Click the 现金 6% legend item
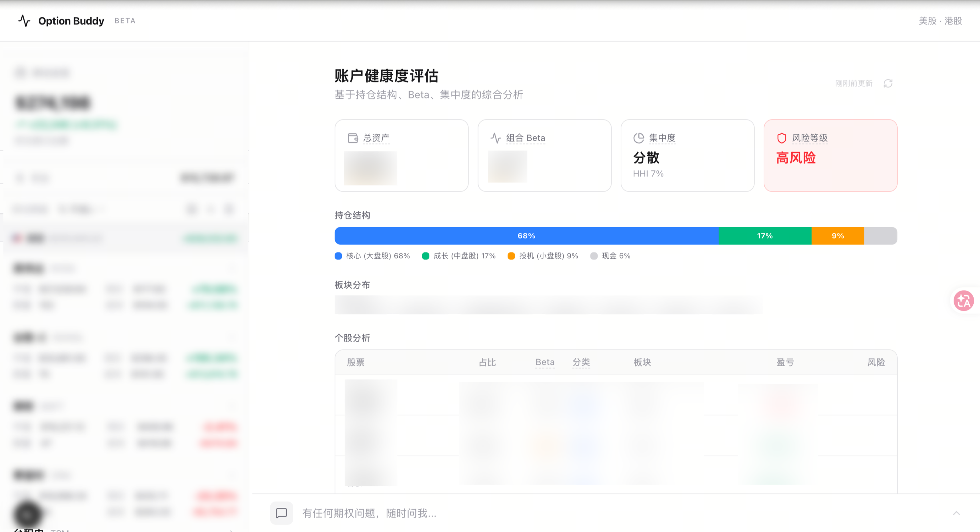Screen dimensions: 980x532 click(x=610, y=256)
